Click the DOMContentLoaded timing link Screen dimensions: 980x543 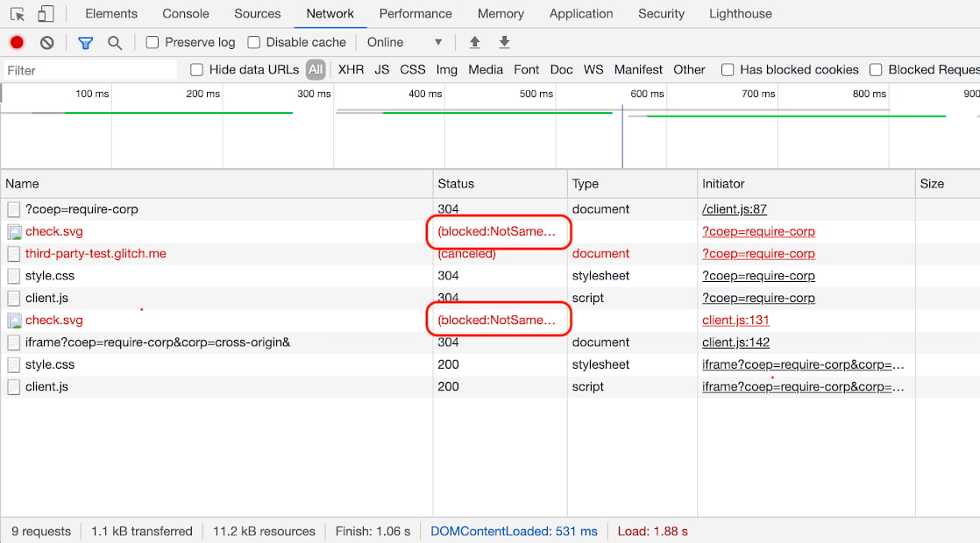[514, 531]
